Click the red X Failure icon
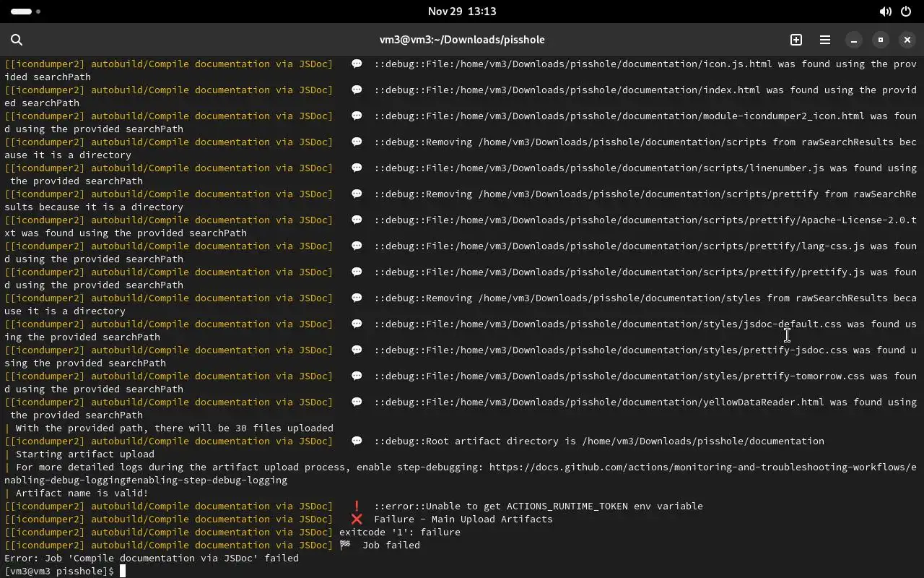Image resolution: width=924 pixels, height=578 pixels. click(x=357, y=519)
